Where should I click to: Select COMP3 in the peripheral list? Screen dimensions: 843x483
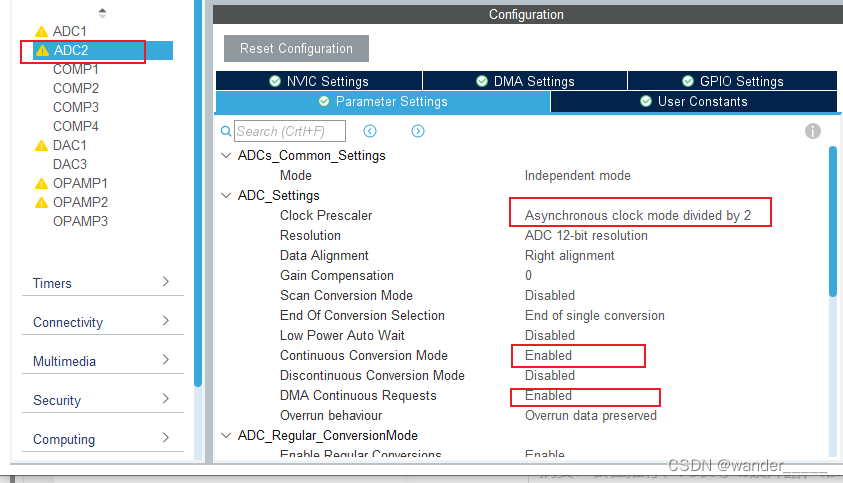tap(76, 107)
